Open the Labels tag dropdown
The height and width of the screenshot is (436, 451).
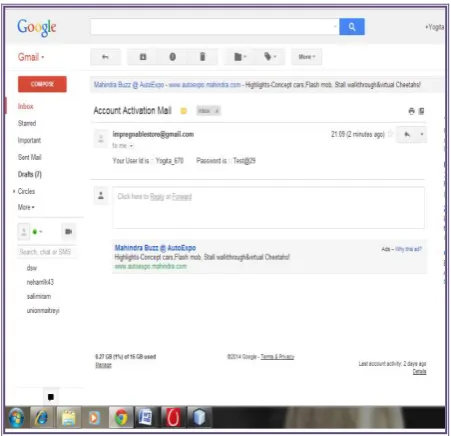click(x=270, y=57)
